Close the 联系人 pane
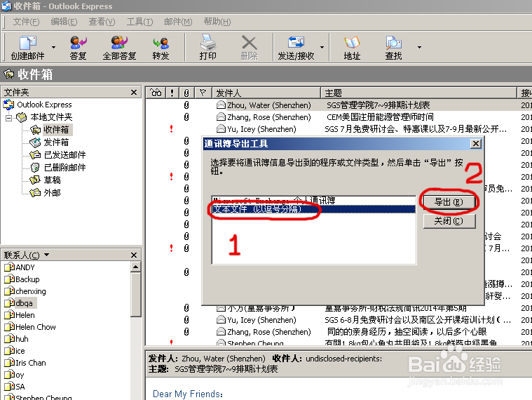The width and height of the screenshot is (532, 400). (x=134, y=255)
